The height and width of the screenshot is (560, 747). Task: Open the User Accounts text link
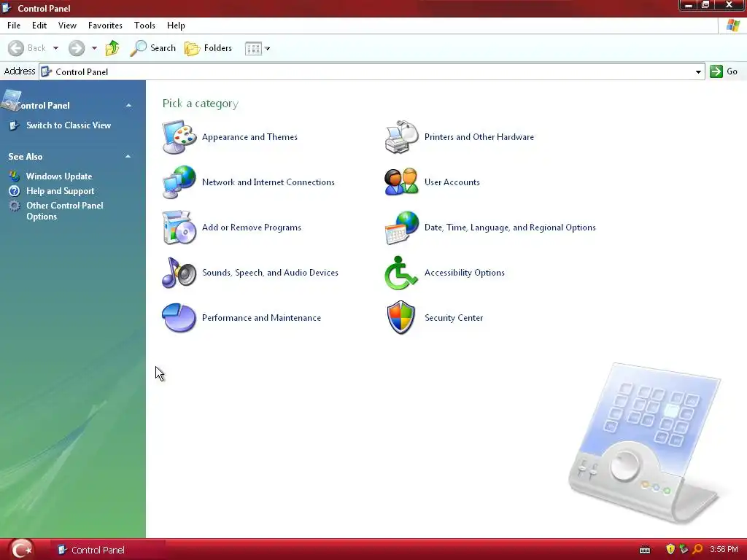[452, 182]
